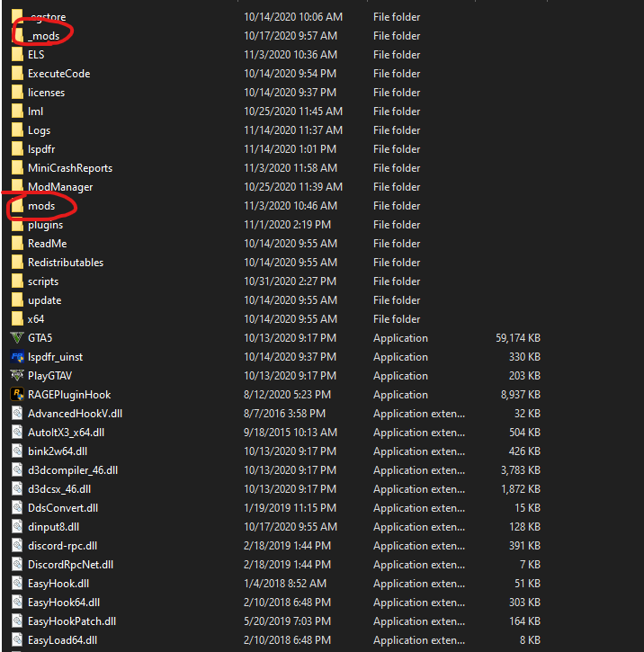
Task: Click the EasyLoad64.dll file icon
Action: pyautogui.click(x=17, y=640)
